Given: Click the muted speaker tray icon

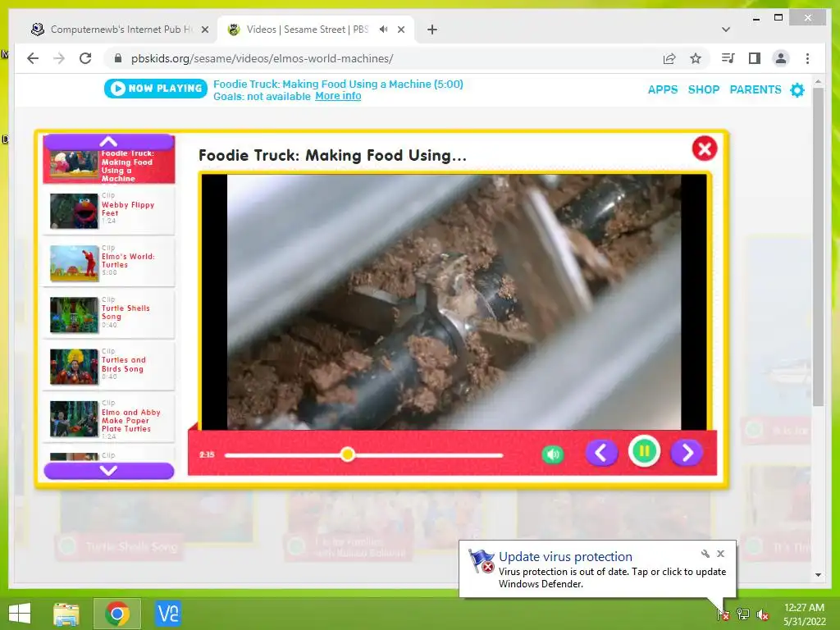Looking at the screenshot, I should coord(763,614).
